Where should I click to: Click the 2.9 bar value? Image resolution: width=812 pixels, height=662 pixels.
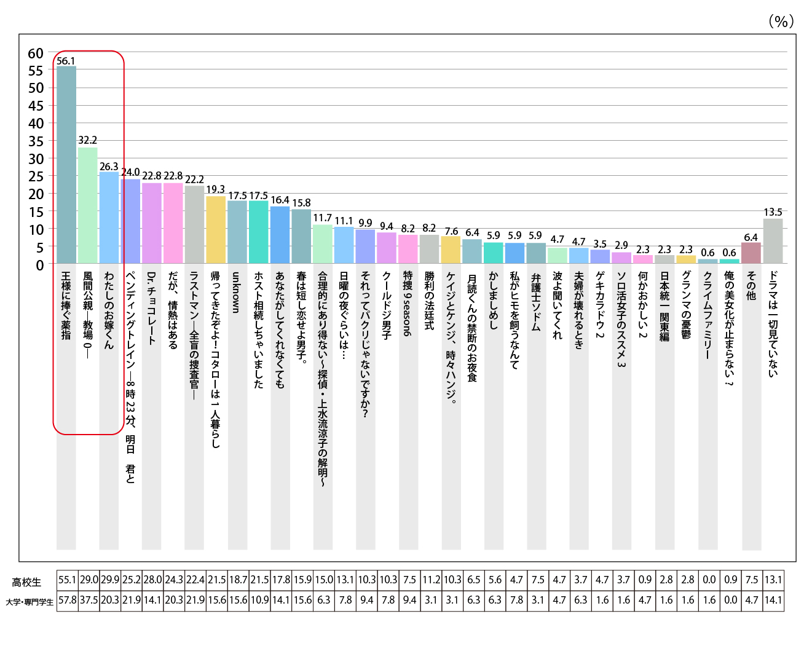coord(621,245)
